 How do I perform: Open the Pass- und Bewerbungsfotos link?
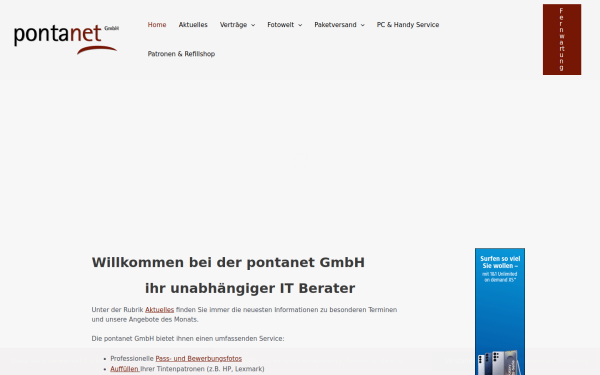(x=199, y=359)
